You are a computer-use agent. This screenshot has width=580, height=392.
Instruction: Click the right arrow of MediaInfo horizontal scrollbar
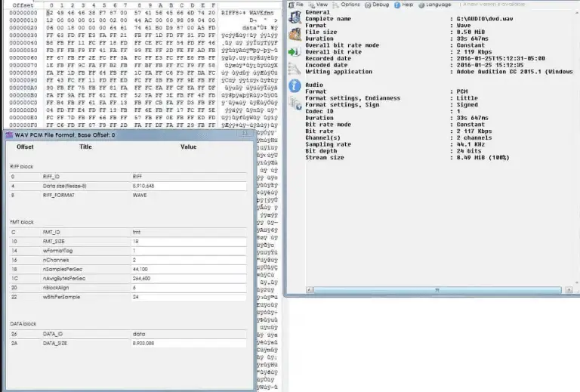(x=569, y=290)
